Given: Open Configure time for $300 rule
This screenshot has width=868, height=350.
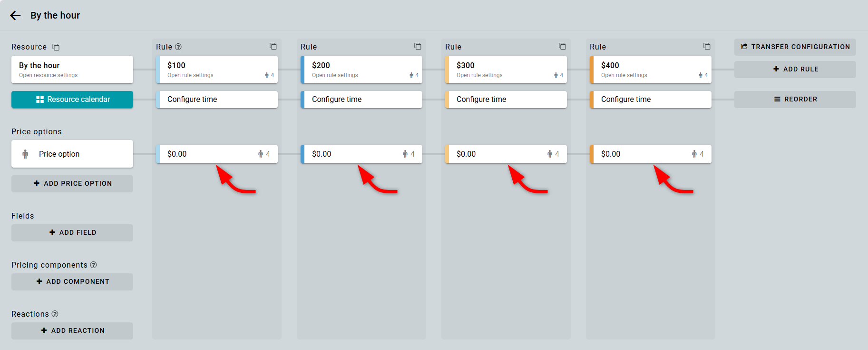Looking at the screenshot, I should pyautogui.click(x=506, y=100).
